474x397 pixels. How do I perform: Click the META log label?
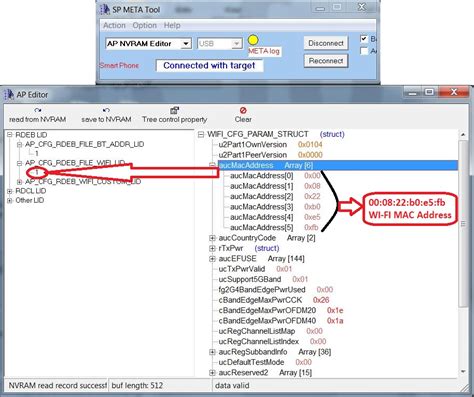264,51
